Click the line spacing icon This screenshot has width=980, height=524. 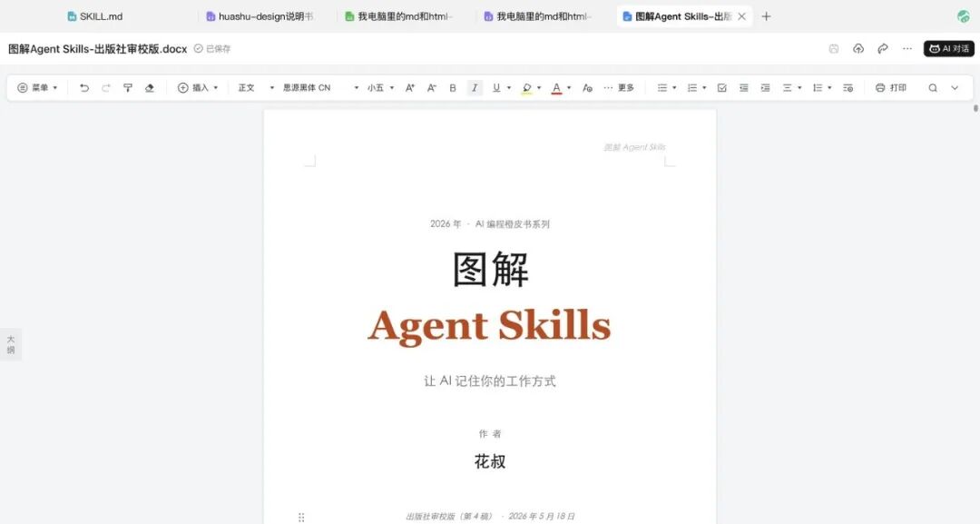[818, 88]
